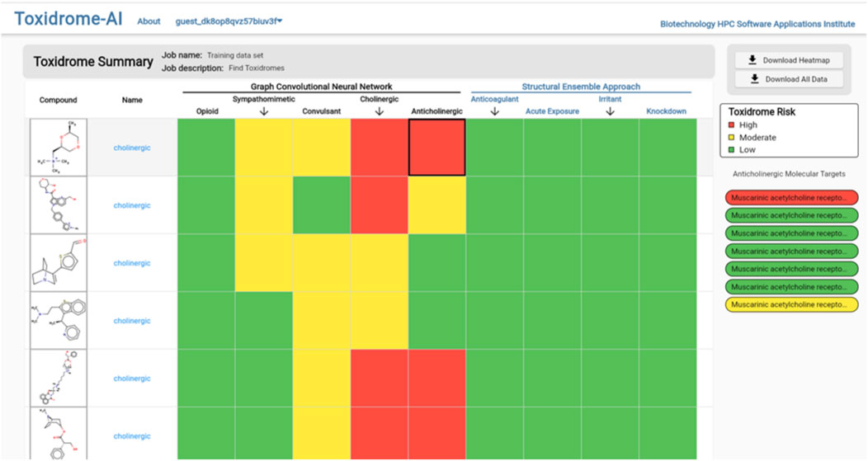Click the second compound structure thumbnail
The height and width of the screenshot is (461, 868).
[59, 205]
